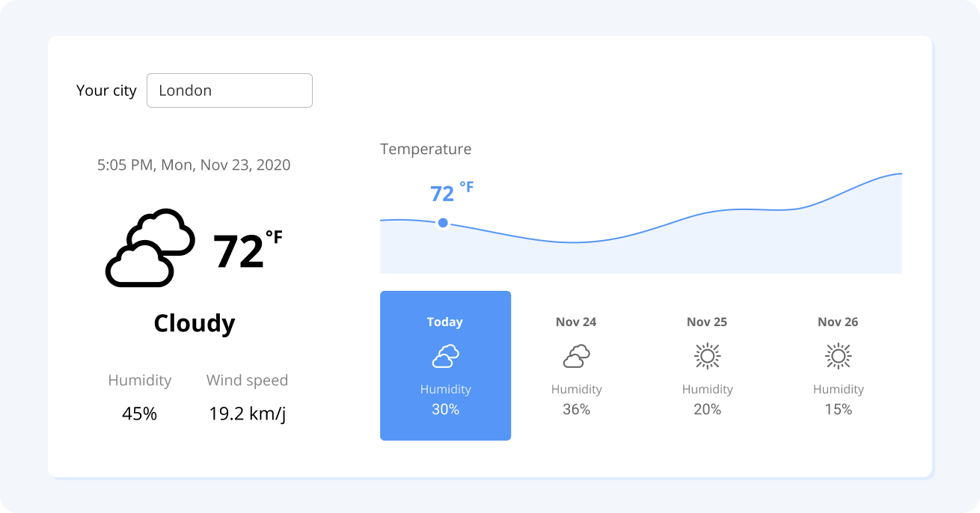This screenshot has height=513, width=980.
Task: Click the large 72 °F temperature reading
Action: [x=248, y=251]
